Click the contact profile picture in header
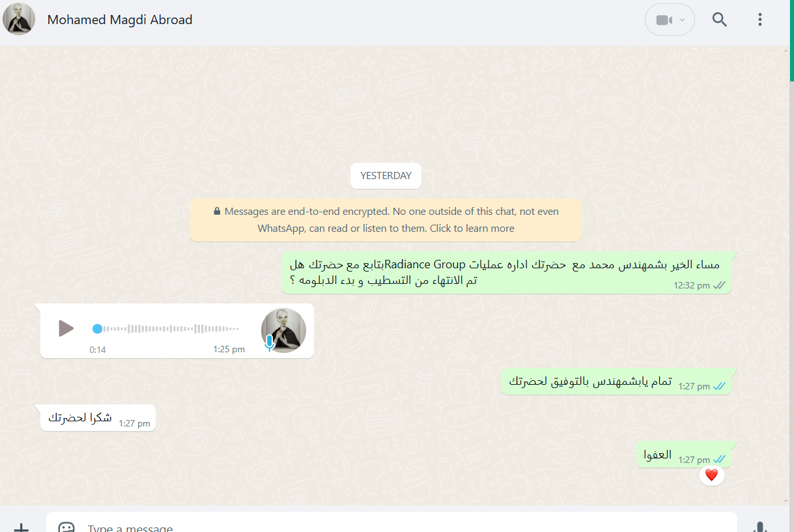 (x=19, y=20)
